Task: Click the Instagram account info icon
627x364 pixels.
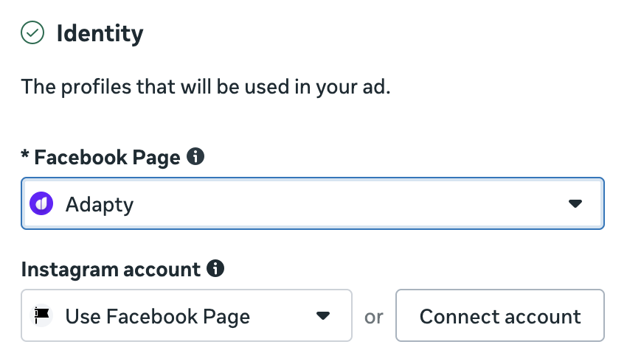Action: [x=215, y=269]
